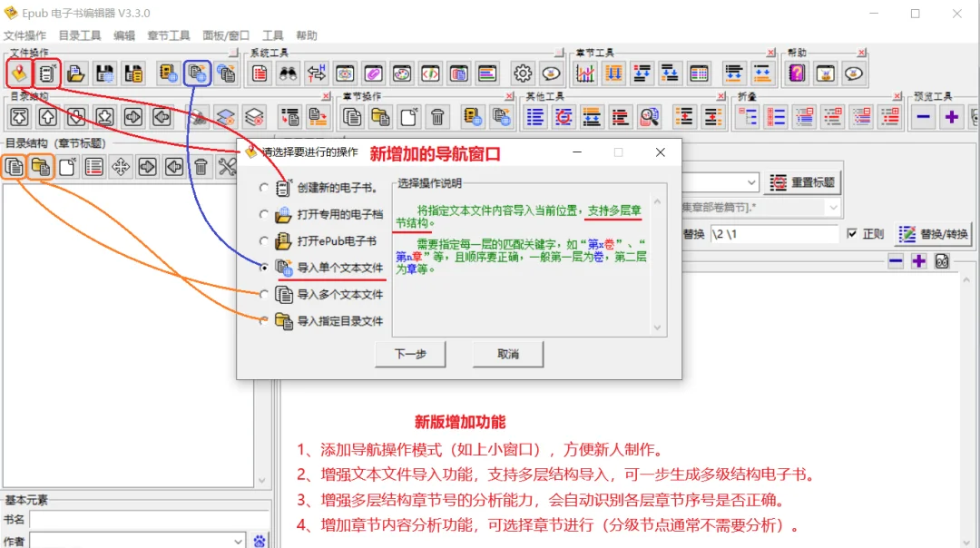Click the new blank page icon in 章节操作
Viewport: 980px width, 548px height.
pyautogui.click(x=408, y=117)
